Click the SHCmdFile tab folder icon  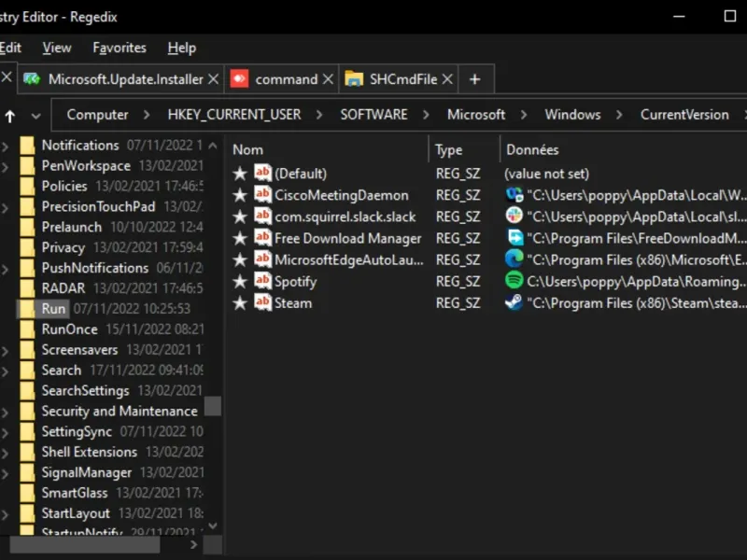[354, 78]
